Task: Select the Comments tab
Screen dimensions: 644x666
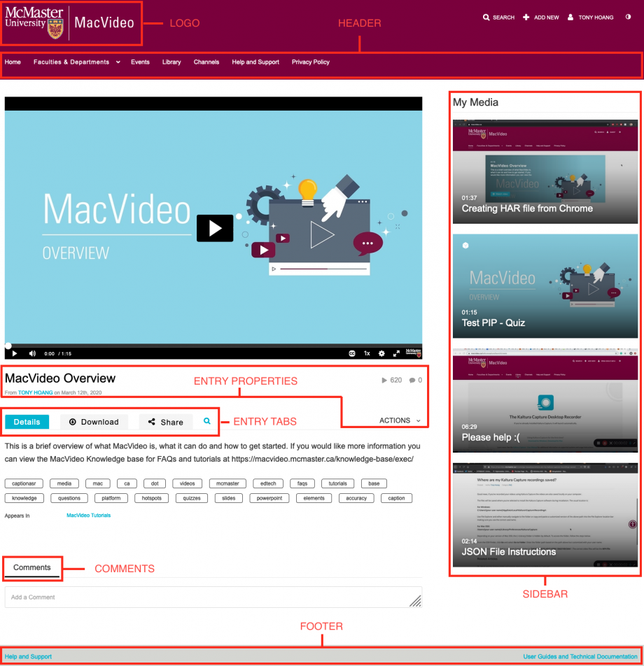Action: click(32, 568)
